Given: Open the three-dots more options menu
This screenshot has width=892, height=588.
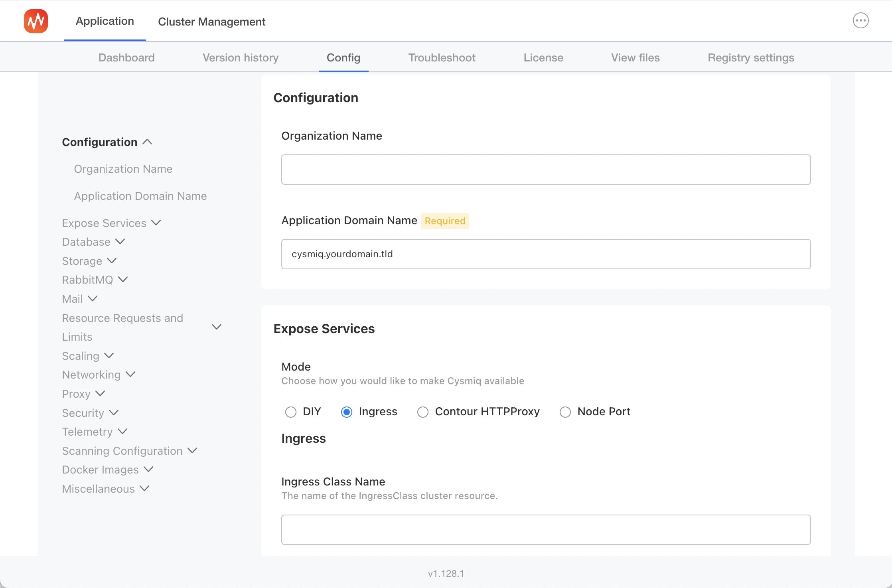Looking at the screenshot, I should click(x=860, y=20).
